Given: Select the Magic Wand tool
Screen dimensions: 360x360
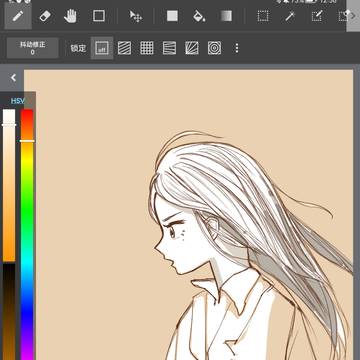Looking at the screenshot, I should click(x=290, y=16).
